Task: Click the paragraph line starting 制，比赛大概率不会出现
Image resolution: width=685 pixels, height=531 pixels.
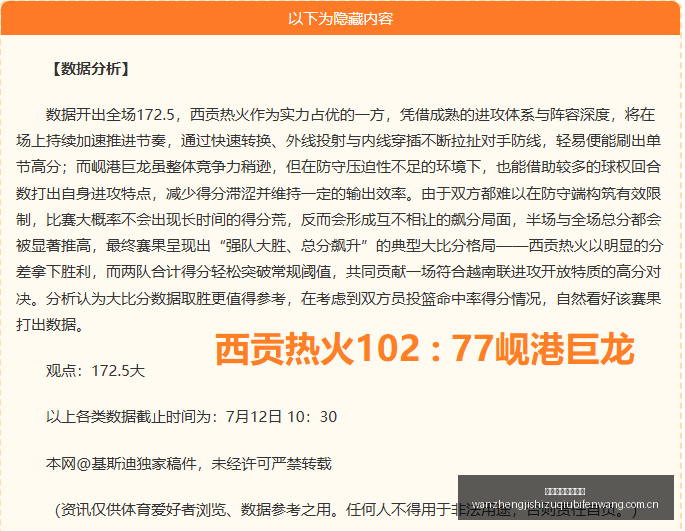Action: click(x=339, y=220)
